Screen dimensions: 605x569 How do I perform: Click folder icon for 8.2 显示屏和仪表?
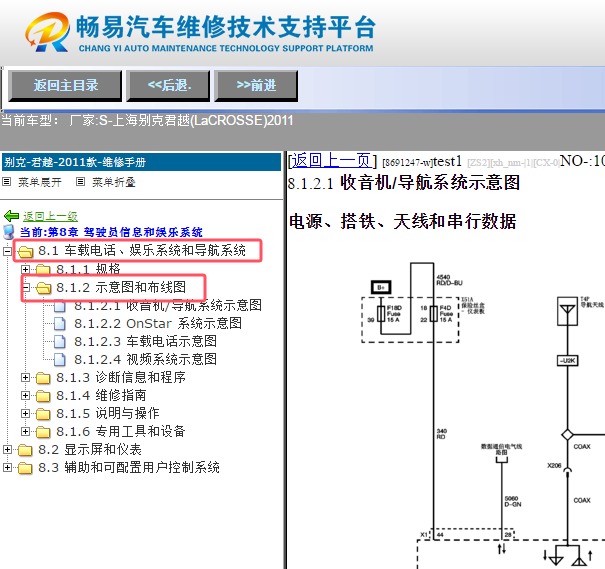(x=25, y=450)
